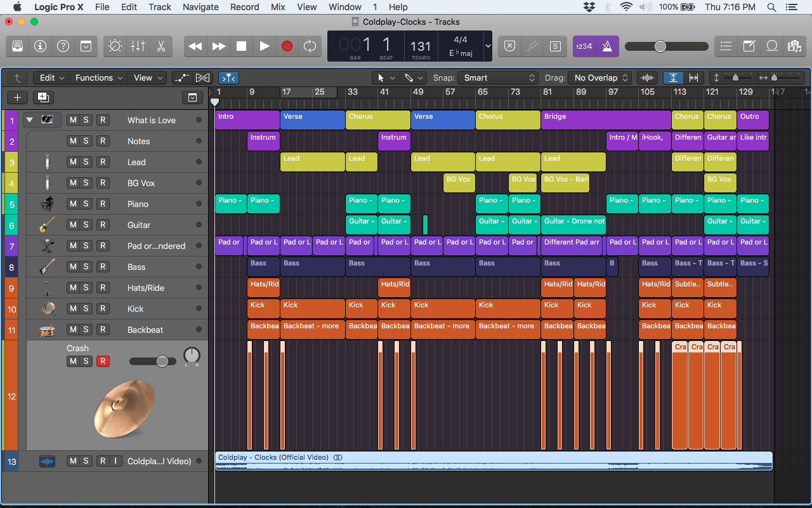Duplicate track with the duplicate button

coord(43,97)
